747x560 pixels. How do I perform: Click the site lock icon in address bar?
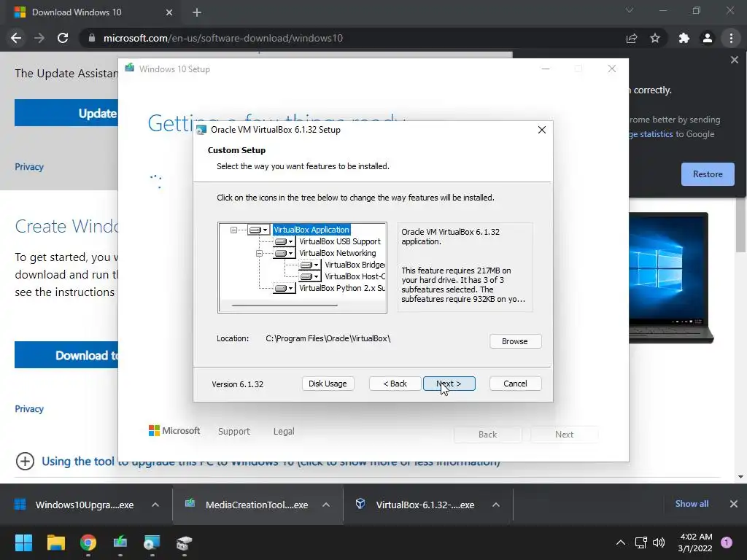click(92, 38)
